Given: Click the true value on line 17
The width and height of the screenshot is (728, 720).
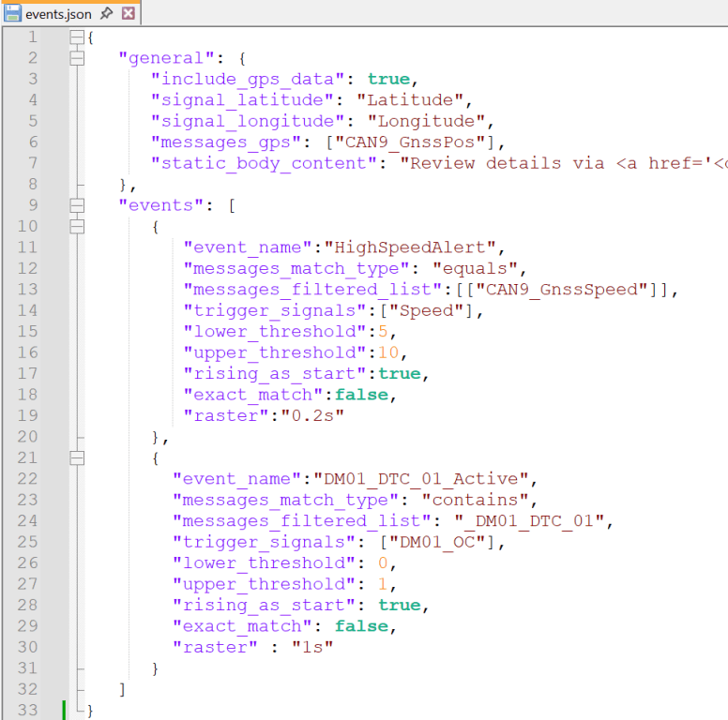Looking at the screenshot, I should 400,373.
